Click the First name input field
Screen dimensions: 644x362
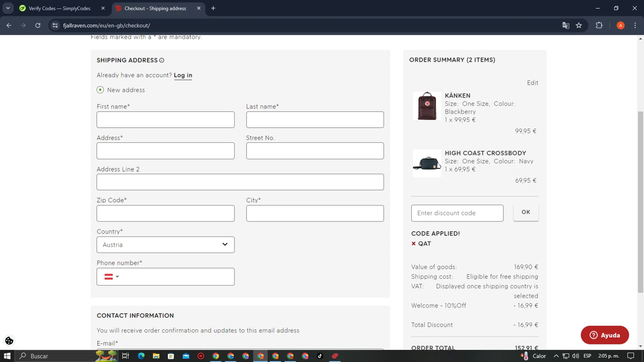[x=166, y=120]
